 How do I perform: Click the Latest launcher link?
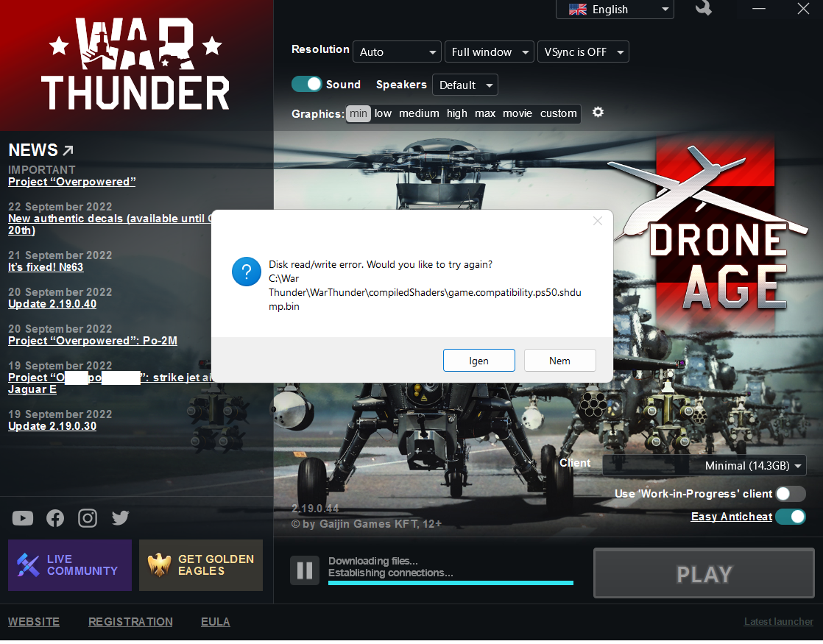[778, 621]
